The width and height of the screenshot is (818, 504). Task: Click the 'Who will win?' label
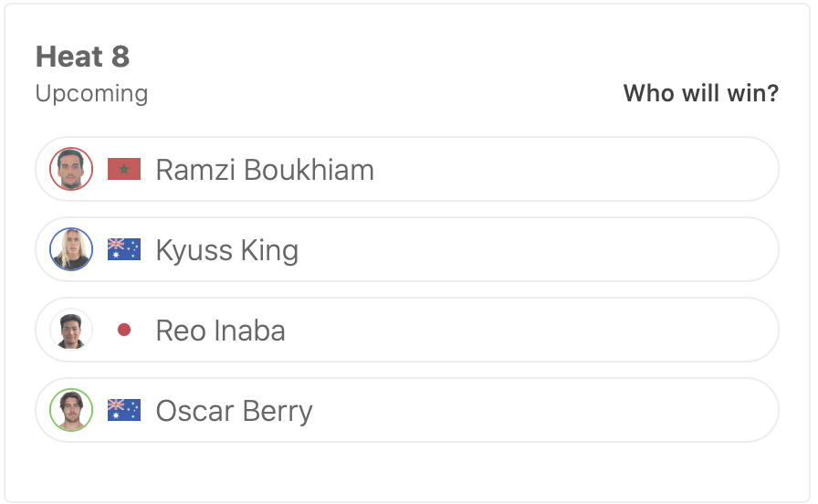tap(700, 93)
